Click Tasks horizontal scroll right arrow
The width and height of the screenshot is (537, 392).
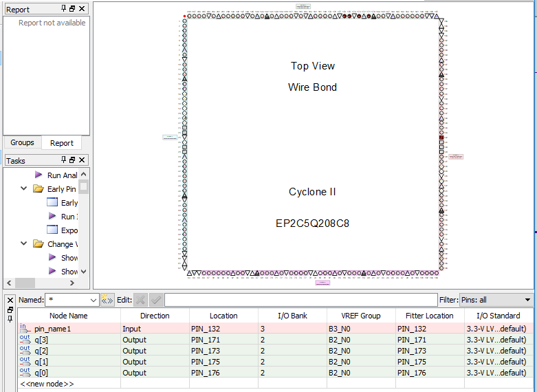72,283
